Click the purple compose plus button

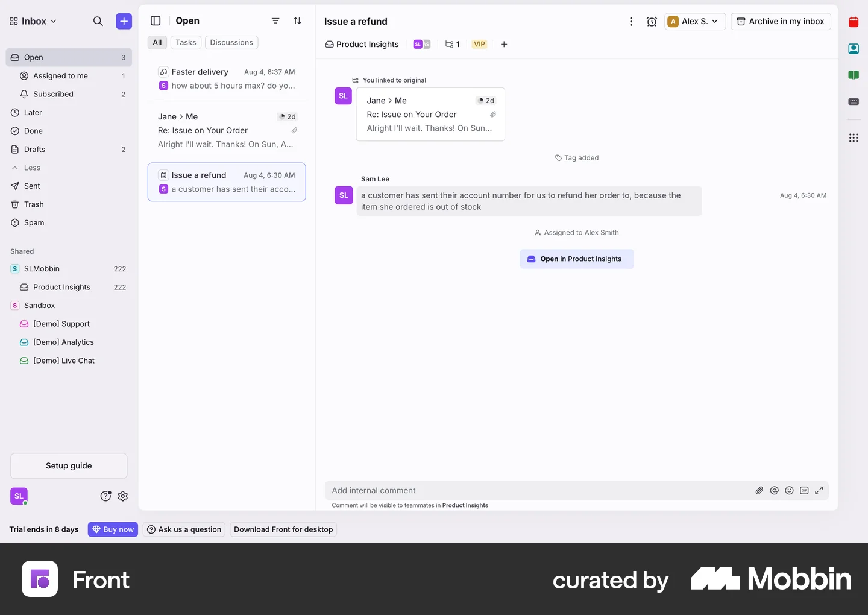[124, 21]
